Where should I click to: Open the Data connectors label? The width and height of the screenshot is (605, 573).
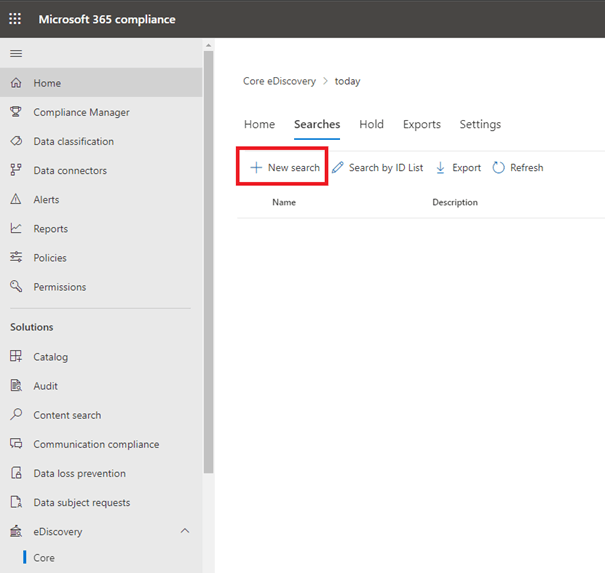(70, 171)
